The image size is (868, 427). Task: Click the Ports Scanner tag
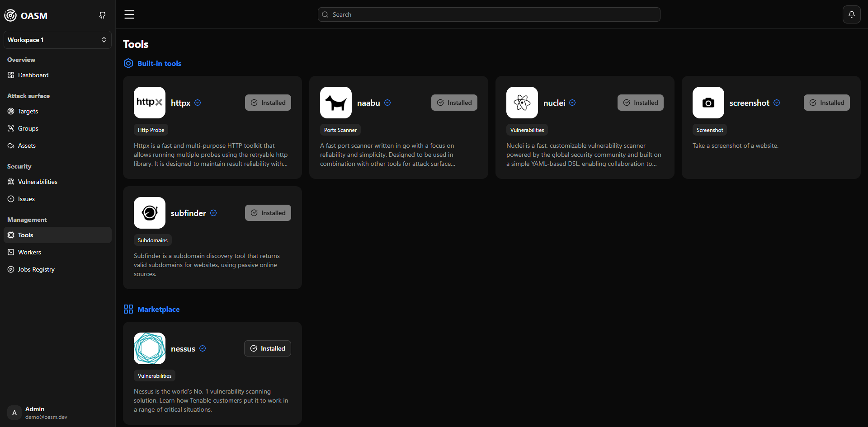(340, 130)
